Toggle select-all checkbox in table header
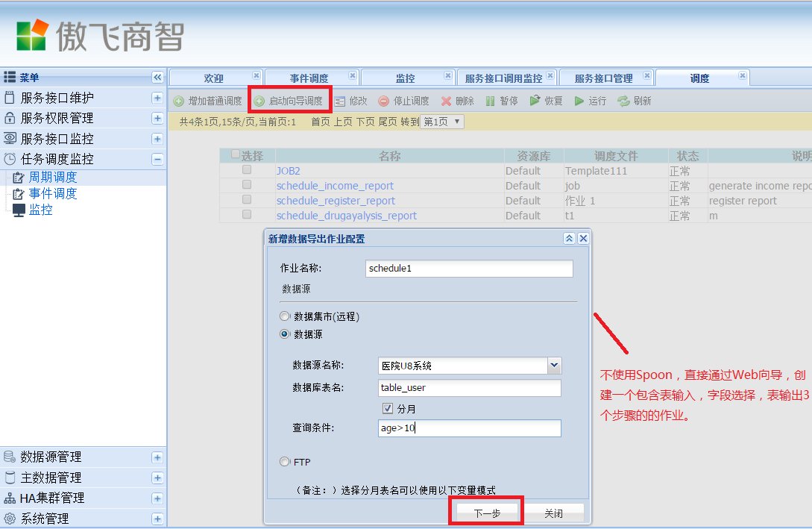 [236, 154]
